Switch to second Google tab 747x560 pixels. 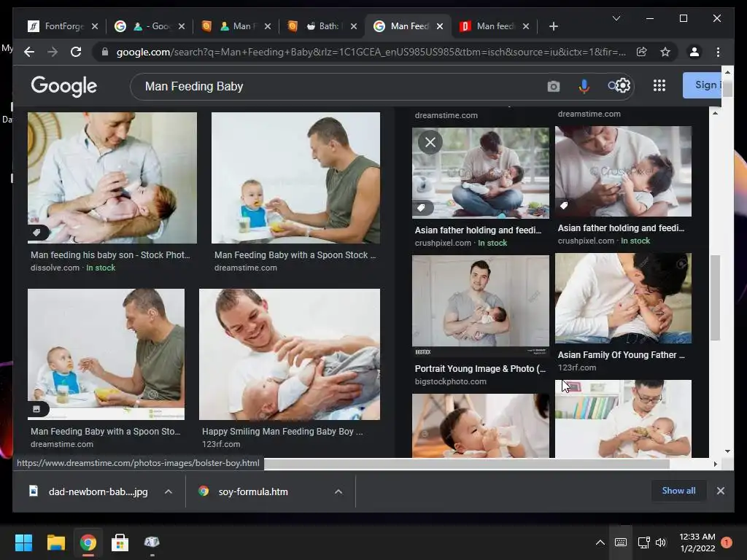point(147,26)
